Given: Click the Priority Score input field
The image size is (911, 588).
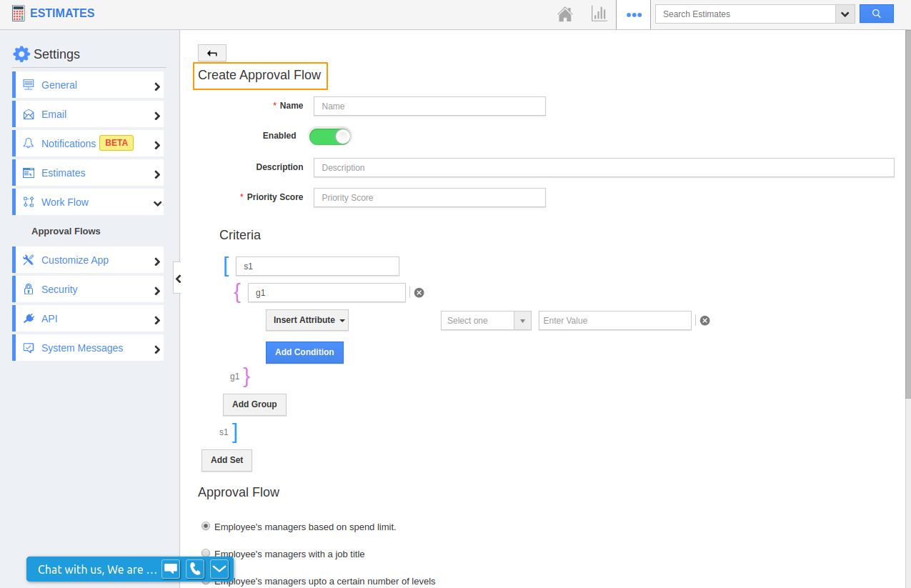Looking at the screenshot, I should 429,198.
